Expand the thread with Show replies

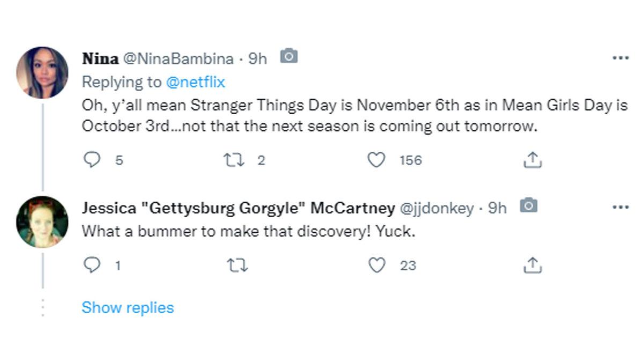tap(128, 308)
